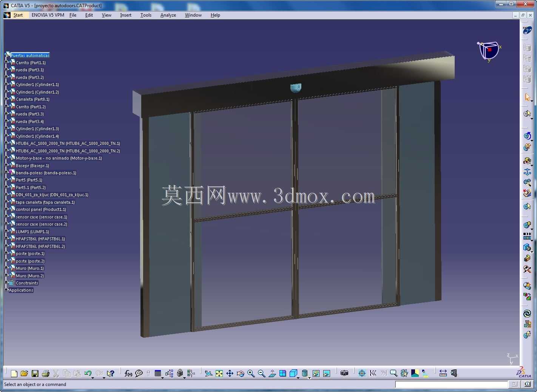Open the Design Table tool
The height and width of the screenshot is (392, 537).
click(158, 374)
